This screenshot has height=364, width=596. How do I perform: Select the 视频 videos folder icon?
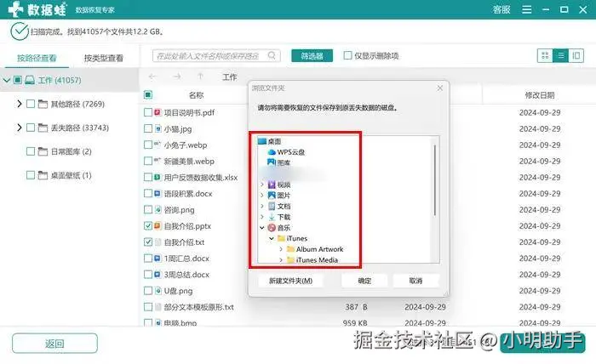272,185
